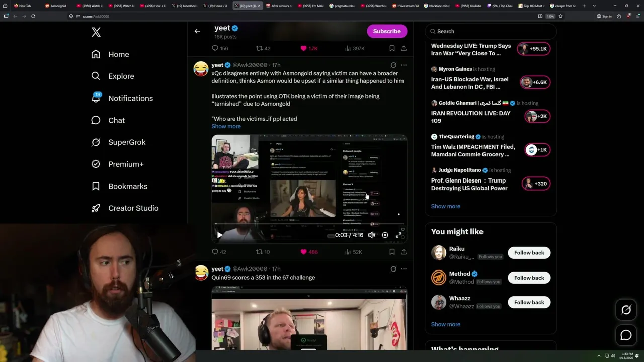This screenshot has width=644, height=362.
Task: Open Home from the sidebar
Action: point(110,54)
